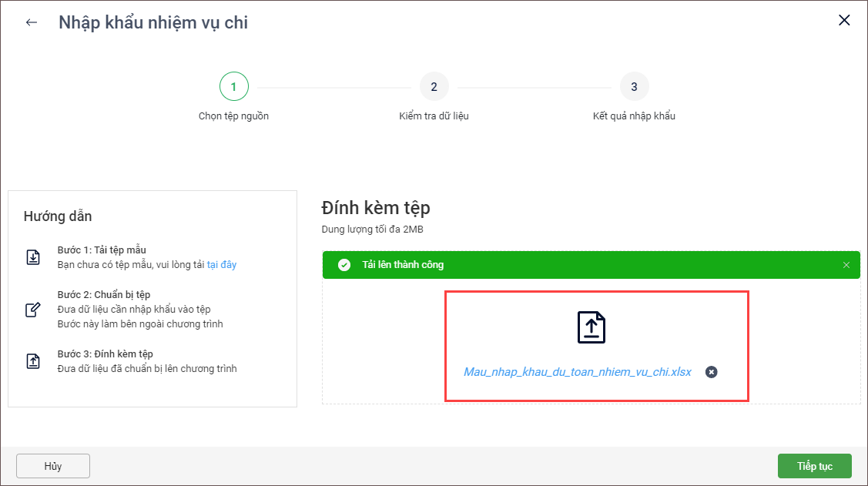Jump to step 3 circle in the stepper
868x486 pixels.
click(x=634, y=86)
